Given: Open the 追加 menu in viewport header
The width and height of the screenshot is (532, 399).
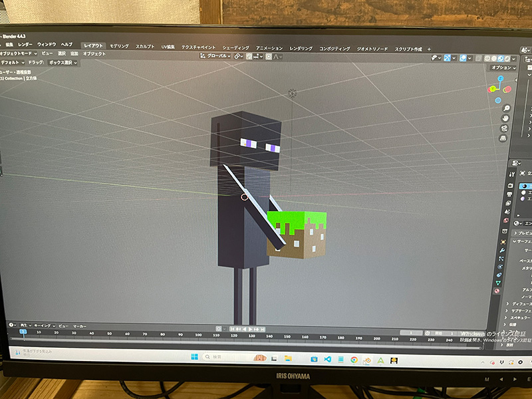Looking at the screenshot, I should click(74, 53).
